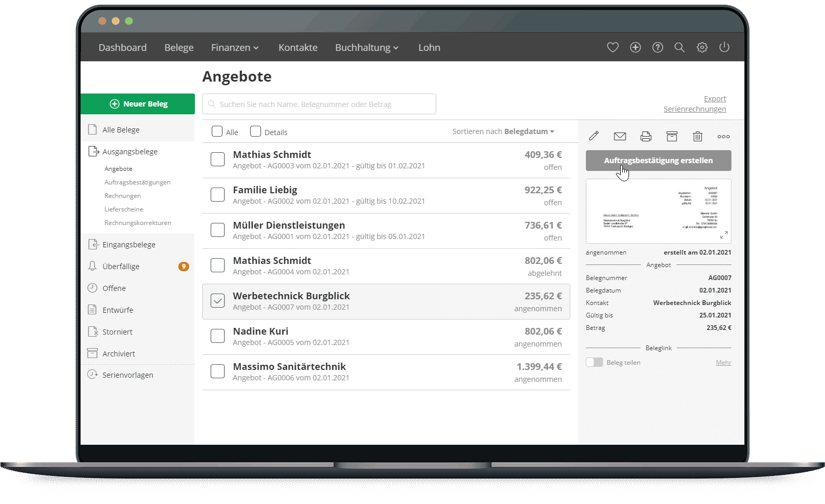Image resolution: width=825 pixels, height=504 pixels.
Task: Click the offer search input field
Action: tap(319, 104)
